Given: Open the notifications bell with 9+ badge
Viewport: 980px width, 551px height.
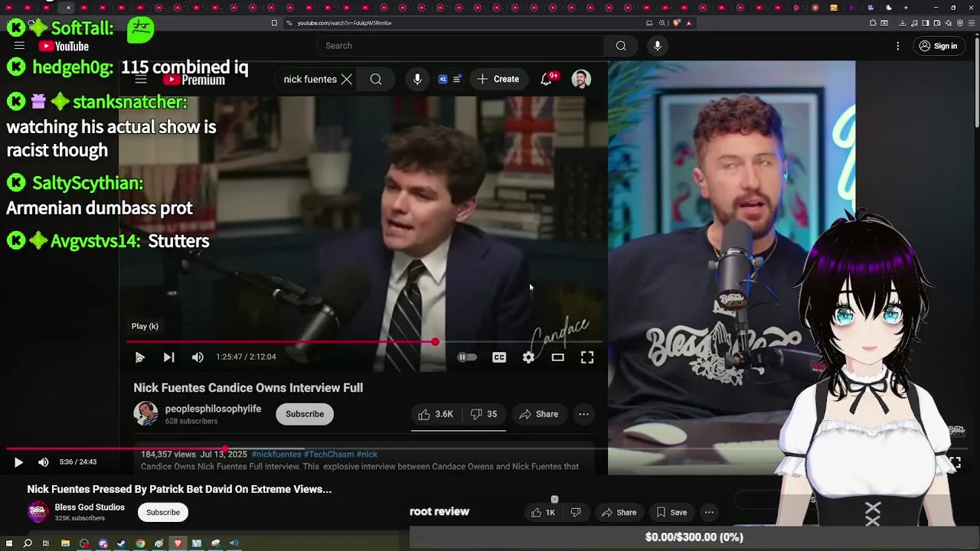Looking at the screenshot, I should (547, 79).
